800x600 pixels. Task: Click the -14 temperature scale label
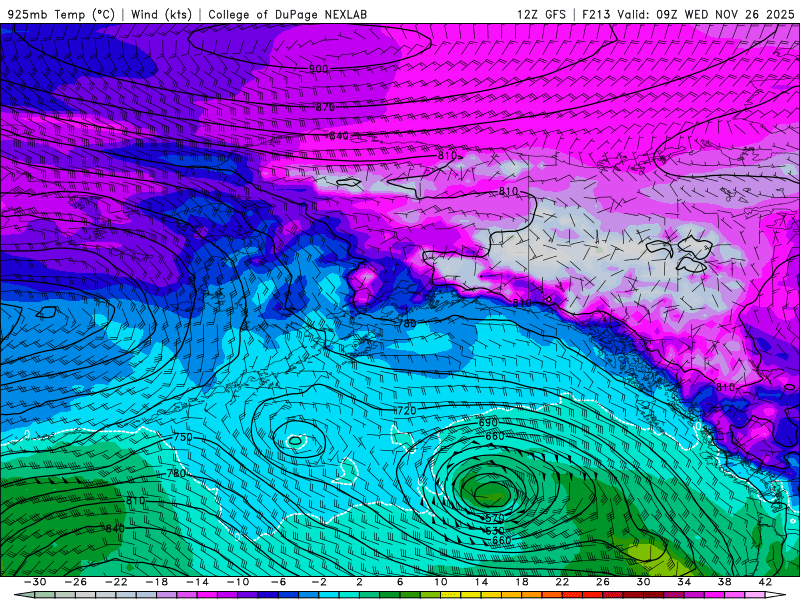click(x=197, y=582)
